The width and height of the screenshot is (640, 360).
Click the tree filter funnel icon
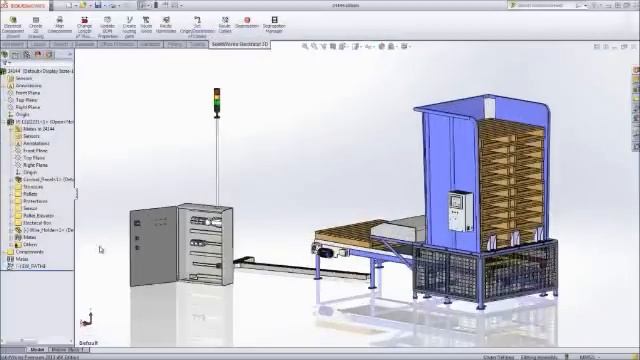(x=5, y=63)
